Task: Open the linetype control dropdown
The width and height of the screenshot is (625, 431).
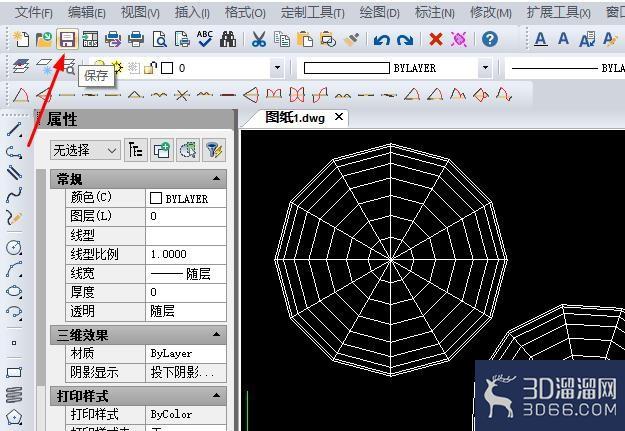Action: (x=565, y=68)
